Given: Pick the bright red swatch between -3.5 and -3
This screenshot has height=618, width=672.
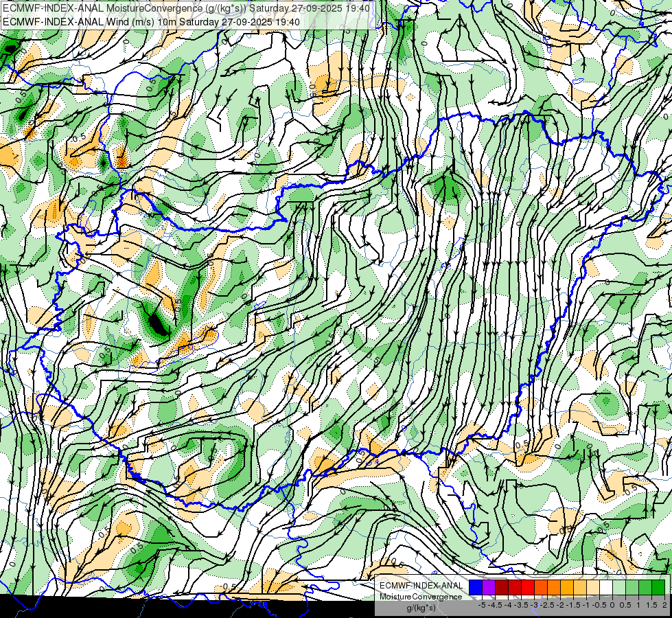Looking at the screenshot, I should pos(528,587).
